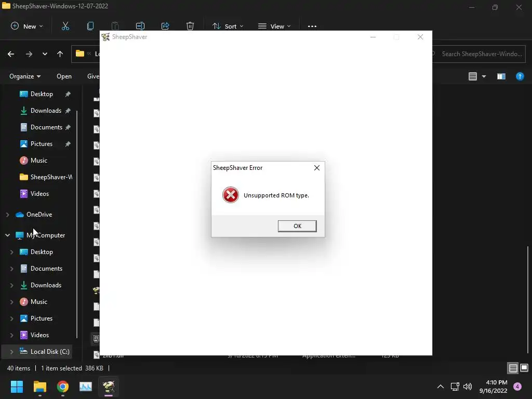The width and height of the screenshot is (532, 399).
Task: Expand the OneDrive node
Action: [7, 215]
